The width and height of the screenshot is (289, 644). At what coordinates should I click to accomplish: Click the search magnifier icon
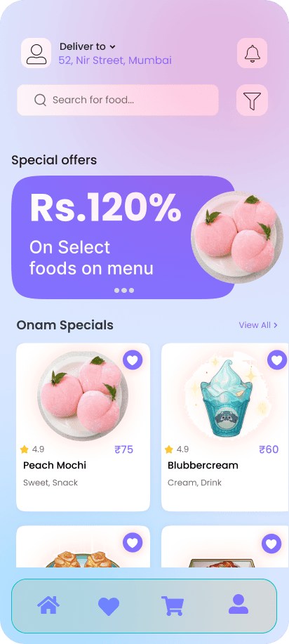[x=40, y=100]
